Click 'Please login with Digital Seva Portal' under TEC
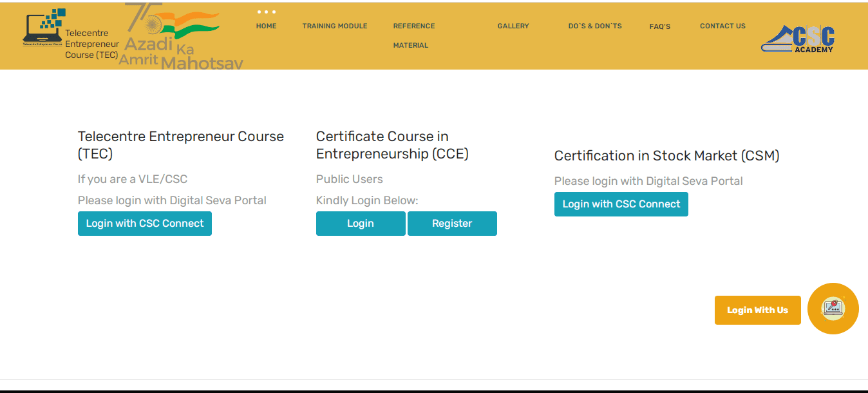Image resolution: width=868 pixels, height=393 pixels. coord(172,200)
